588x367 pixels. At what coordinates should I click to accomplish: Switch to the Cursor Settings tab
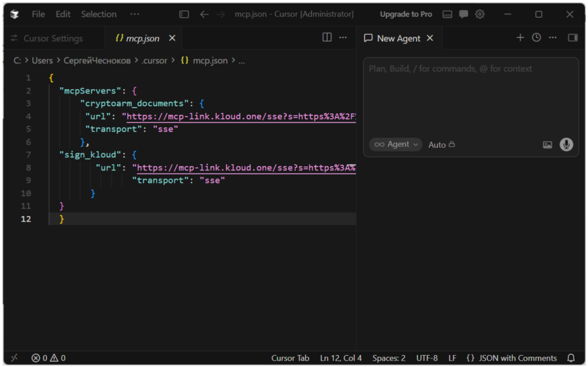(53, 38)
